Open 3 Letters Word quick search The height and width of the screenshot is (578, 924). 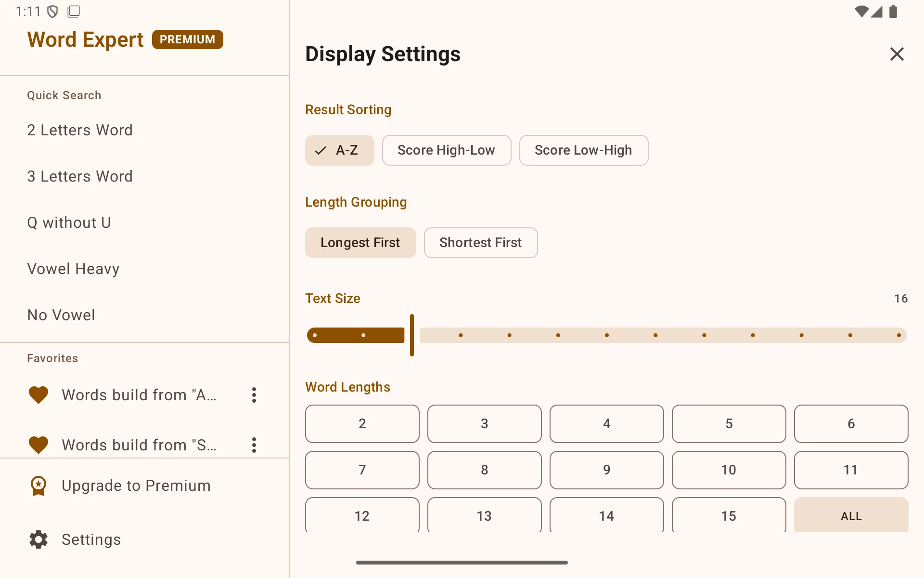pyautogui.click(x=144, y=176)
